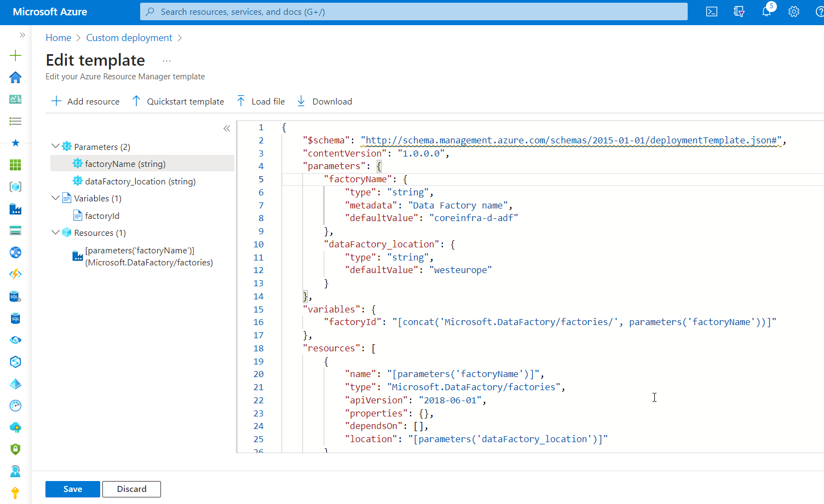This screenshot has height=504, width=824.
Task: Select factoryName (string) parameter in tree
Action: pyautogui.click(x=142, y=164)
